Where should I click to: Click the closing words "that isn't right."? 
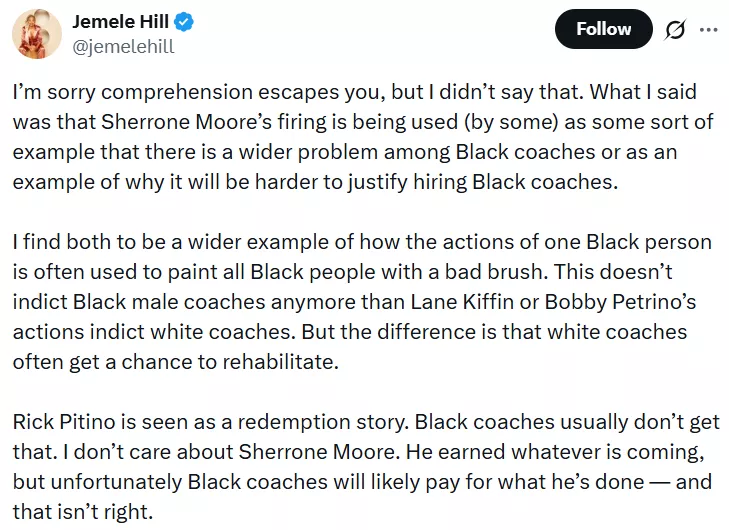tap(80, 511)
